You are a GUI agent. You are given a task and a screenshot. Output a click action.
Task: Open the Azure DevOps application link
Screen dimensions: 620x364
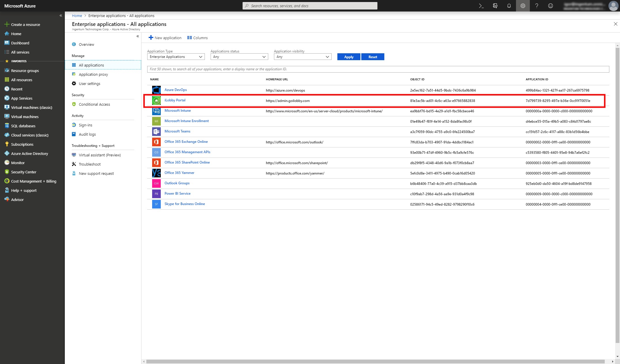click(x=175, y=90)
